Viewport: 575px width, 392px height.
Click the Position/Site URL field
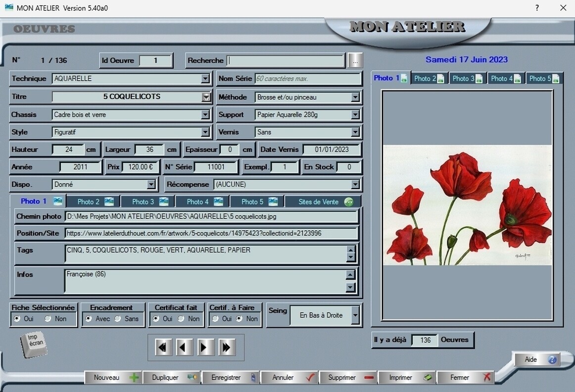[212, 233]
